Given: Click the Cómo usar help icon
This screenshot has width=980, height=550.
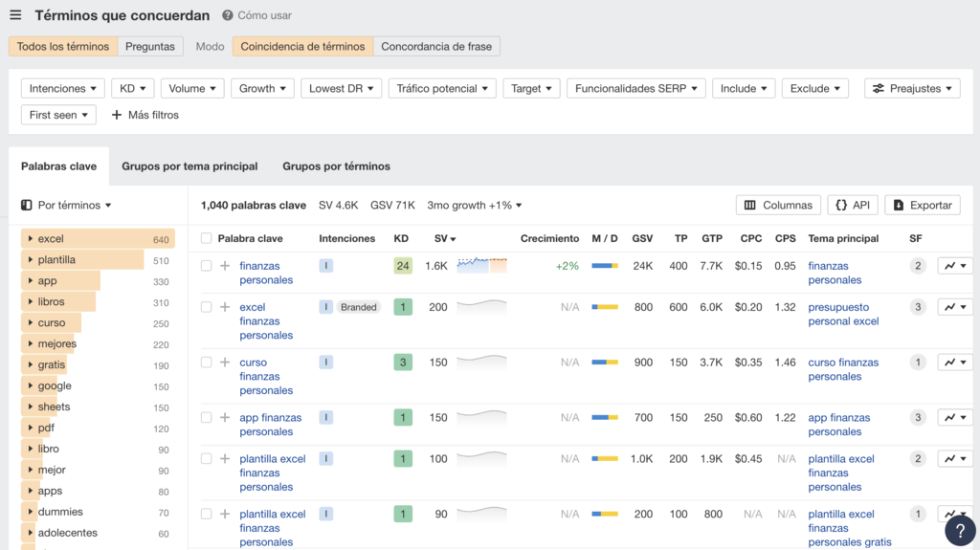Looking at the screenshot, I should [x=228, y=15].
